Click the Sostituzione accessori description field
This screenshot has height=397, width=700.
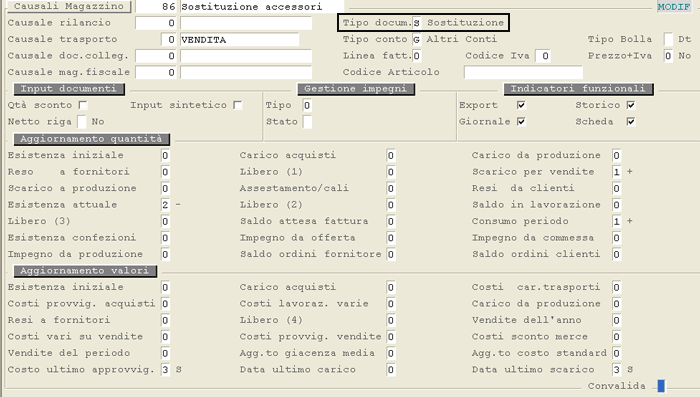[262, 7]
